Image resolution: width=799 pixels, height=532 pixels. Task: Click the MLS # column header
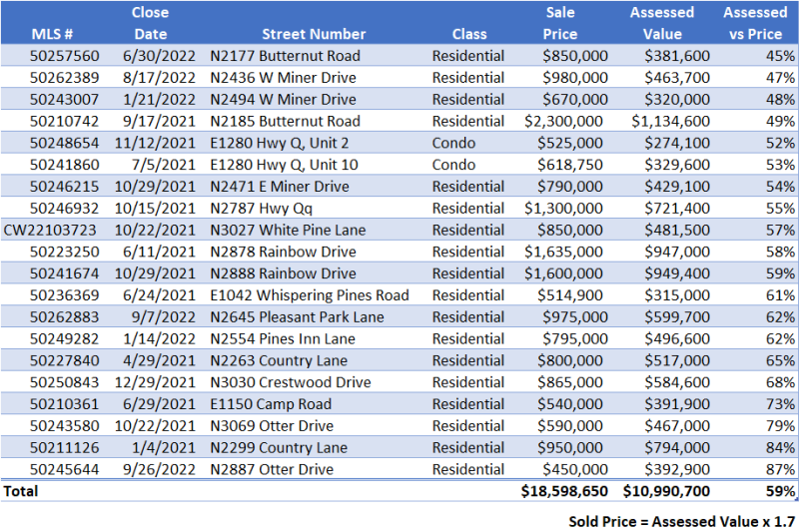pyautogui.click(x=52, y=34)
